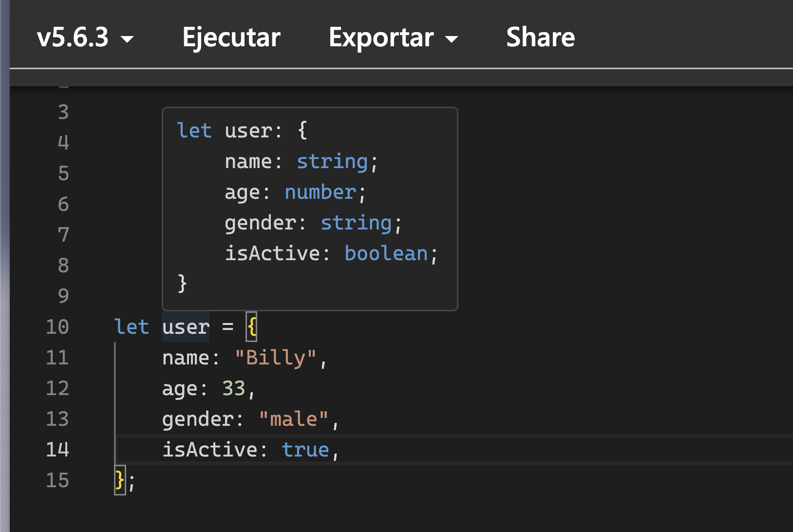Open the Exportar dropdown menu
The width and height of the screenshot is (793, 532).
tap(394, 37)
